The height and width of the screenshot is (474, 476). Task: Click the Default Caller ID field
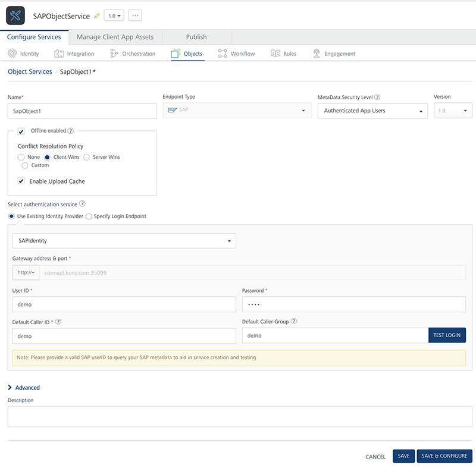point(124,336)
